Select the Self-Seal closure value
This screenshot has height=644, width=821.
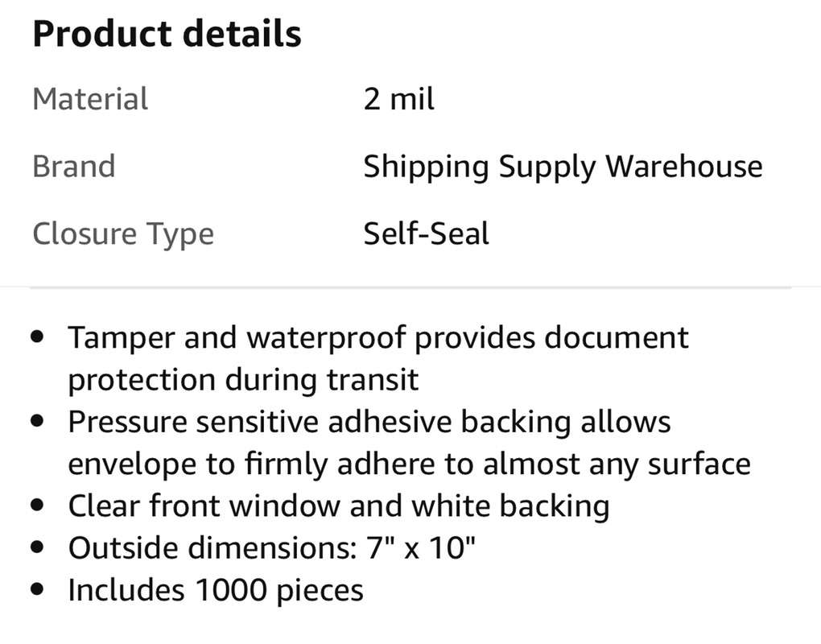pos(426,233)
